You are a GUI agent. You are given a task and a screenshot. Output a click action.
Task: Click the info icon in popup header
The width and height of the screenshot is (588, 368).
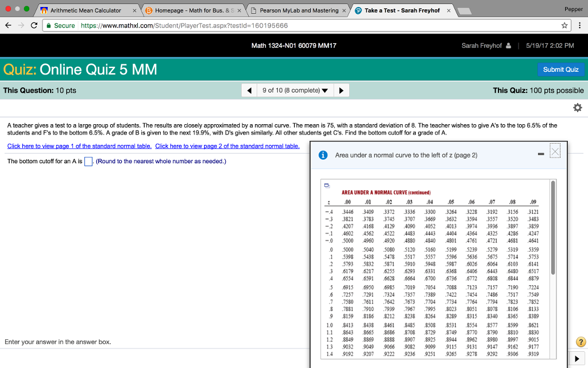point(323,155)
